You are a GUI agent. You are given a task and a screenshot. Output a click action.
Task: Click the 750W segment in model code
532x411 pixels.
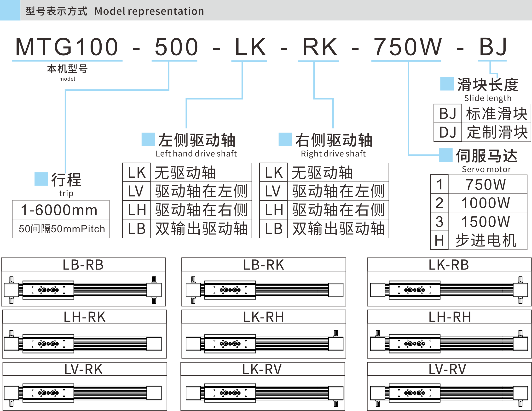tap(407, 47)
